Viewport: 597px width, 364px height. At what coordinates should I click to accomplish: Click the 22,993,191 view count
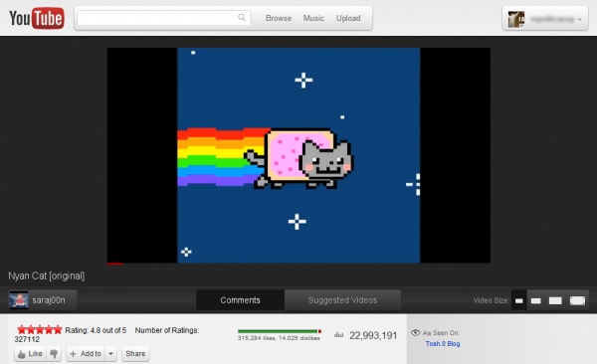click(x=373, y=335)
